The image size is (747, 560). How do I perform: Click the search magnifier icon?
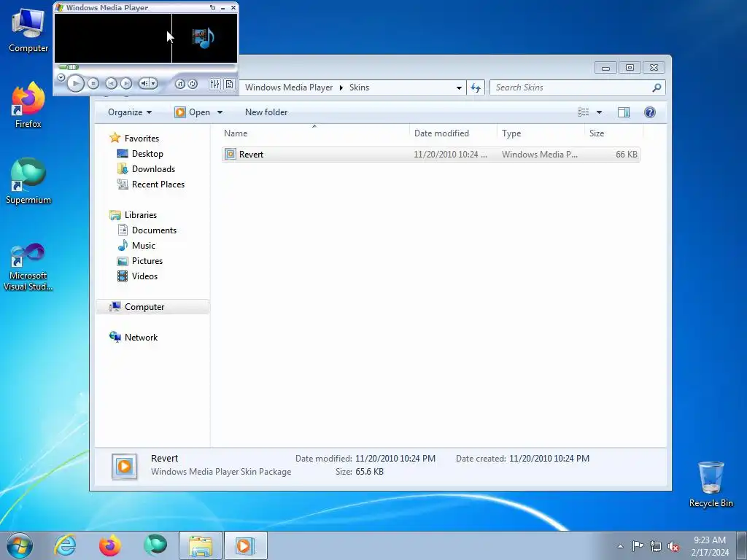point(657,87)
